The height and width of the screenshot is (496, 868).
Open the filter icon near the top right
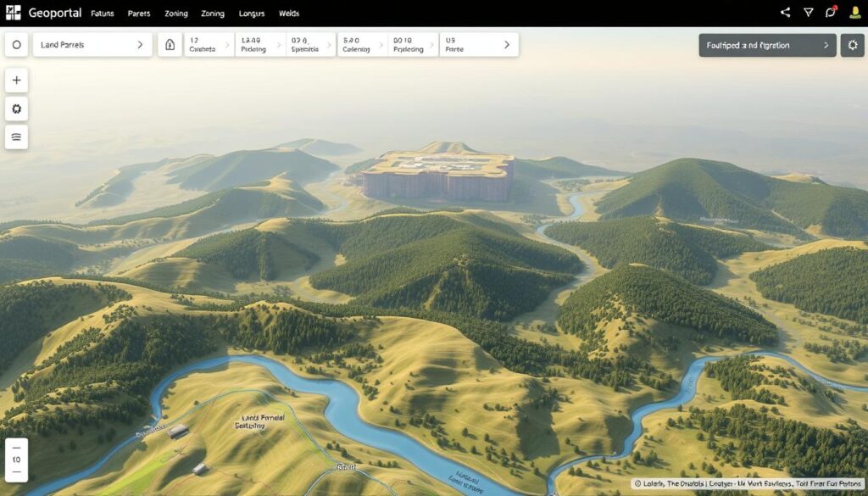pyautogui.click(x=807, y=13)
